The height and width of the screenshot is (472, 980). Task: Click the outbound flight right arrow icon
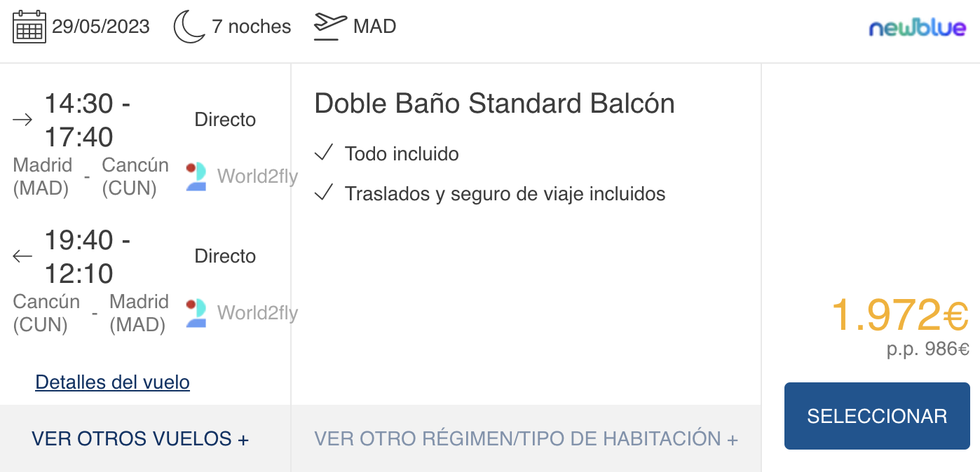23,120
